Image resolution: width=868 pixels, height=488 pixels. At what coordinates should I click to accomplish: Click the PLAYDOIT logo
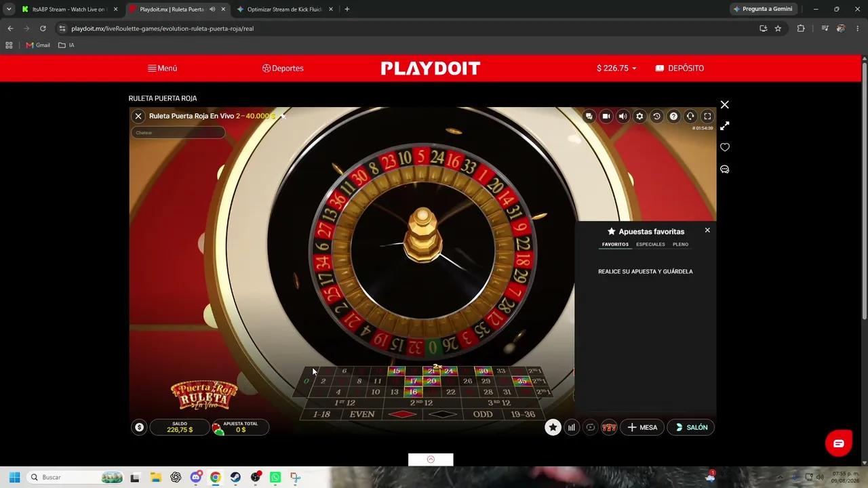coord(431,68)
